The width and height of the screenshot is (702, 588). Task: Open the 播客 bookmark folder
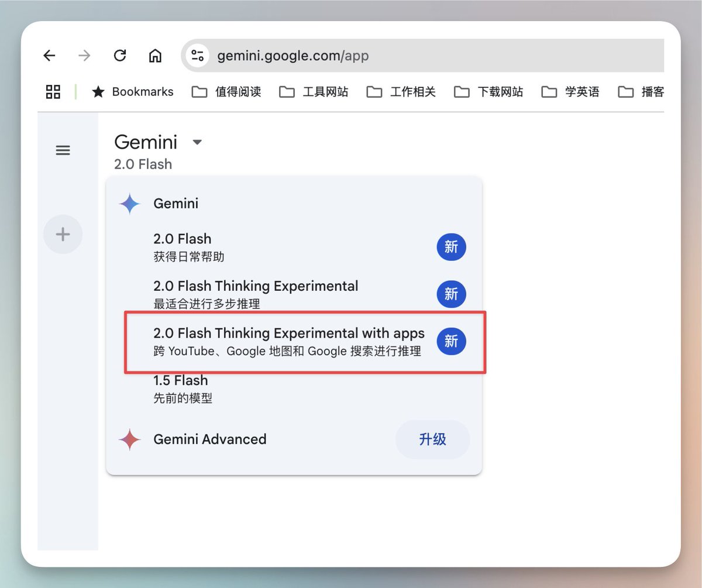[x=641, y=91]
